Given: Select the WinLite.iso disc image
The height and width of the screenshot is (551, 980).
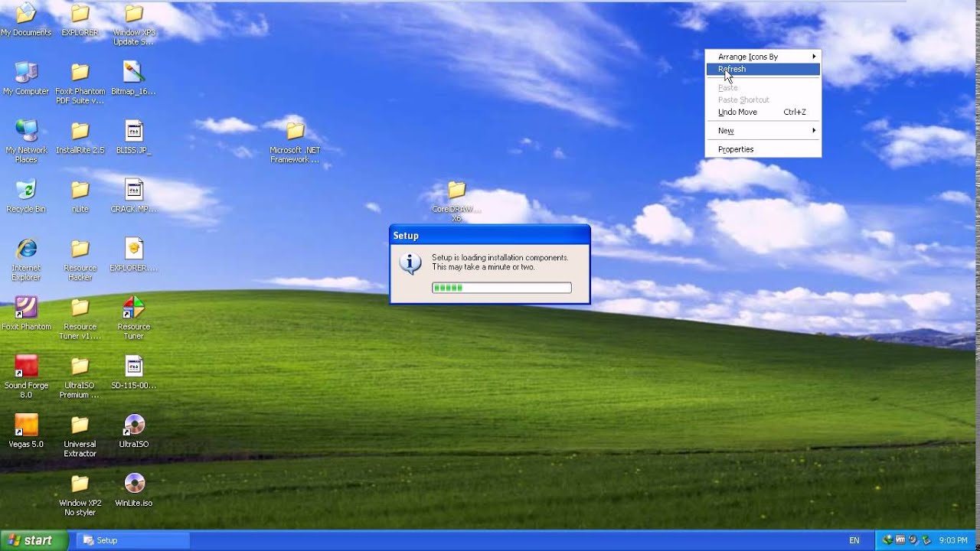Looking at the screenshot, I should click(133, 484).
